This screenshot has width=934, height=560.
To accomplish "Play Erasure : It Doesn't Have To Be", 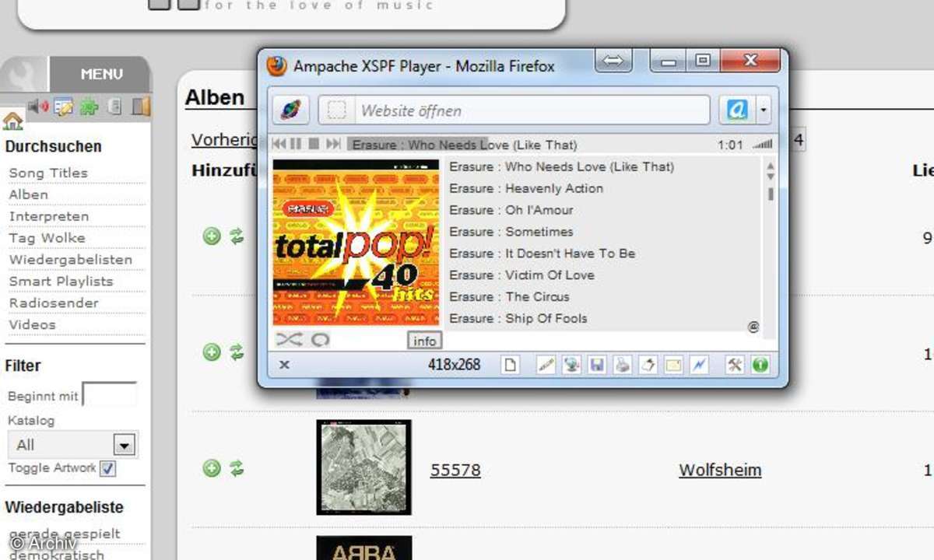I will point(542,254).
